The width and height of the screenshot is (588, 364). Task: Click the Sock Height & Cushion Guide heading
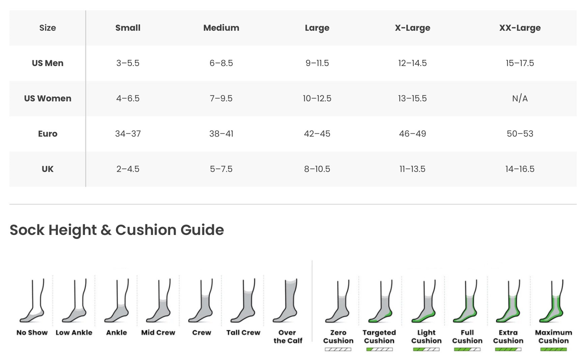pyautogui.click(x=117, y=230)
